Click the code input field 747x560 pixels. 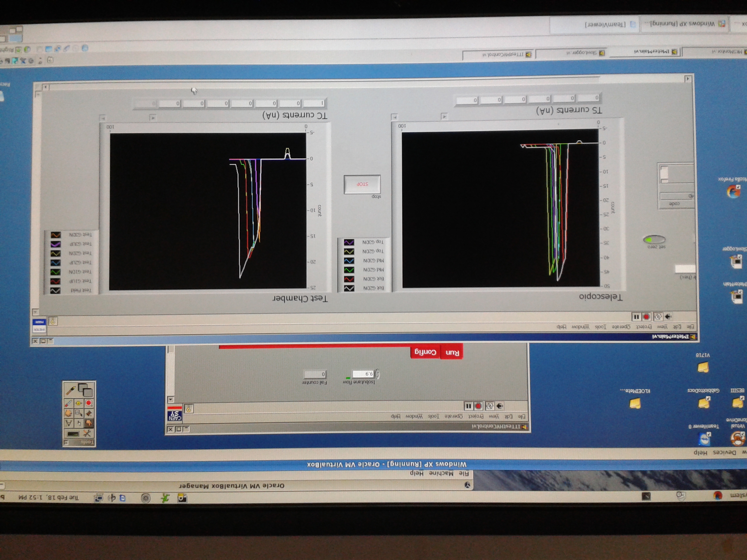click(x=676, y=196)
